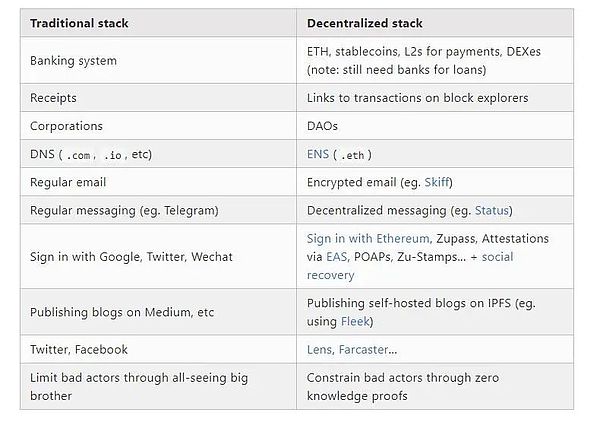Screen dimensions: 600x422
Task: Click the zero knowledge proofs cell
Action: 402,387
